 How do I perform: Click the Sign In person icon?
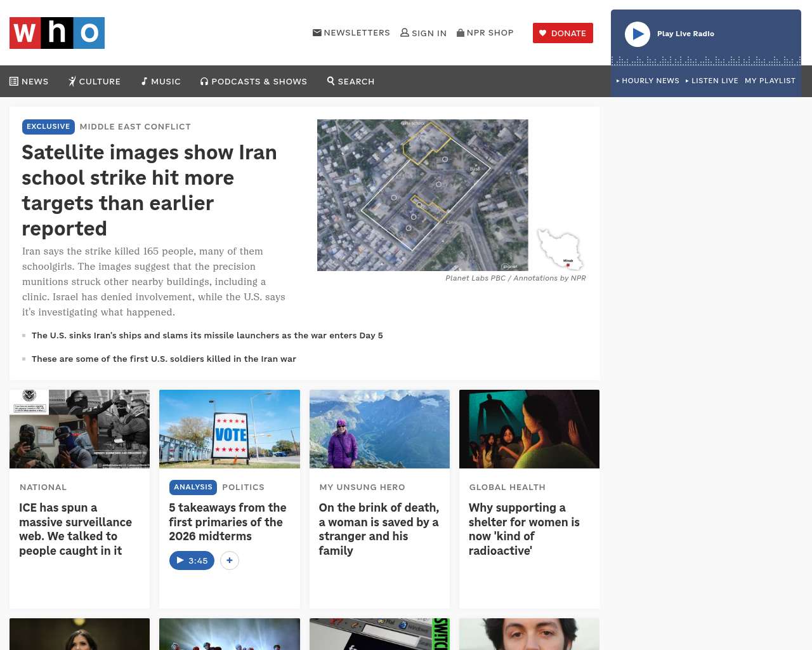[405, 32]
